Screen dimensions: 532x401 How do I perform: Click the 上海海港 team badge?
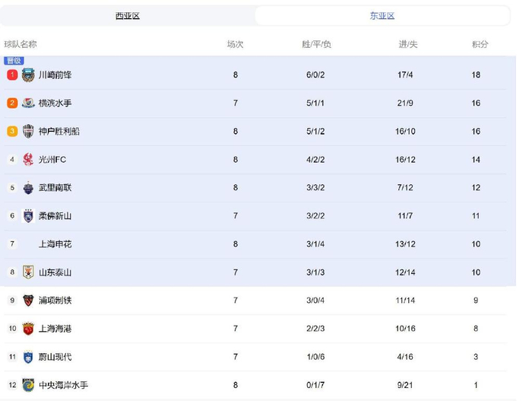click(28, 328)
